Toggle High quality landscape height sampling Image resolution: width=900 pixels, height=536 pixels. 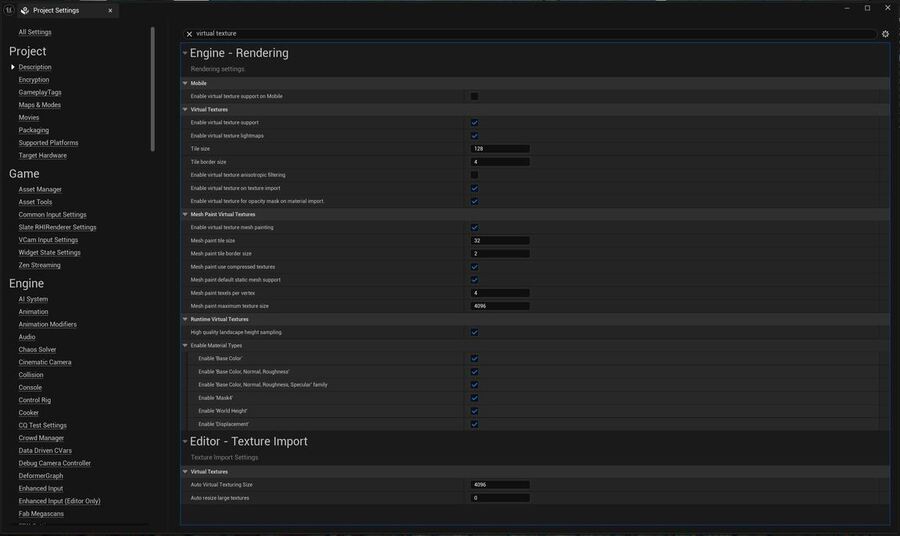pos(474,332)
